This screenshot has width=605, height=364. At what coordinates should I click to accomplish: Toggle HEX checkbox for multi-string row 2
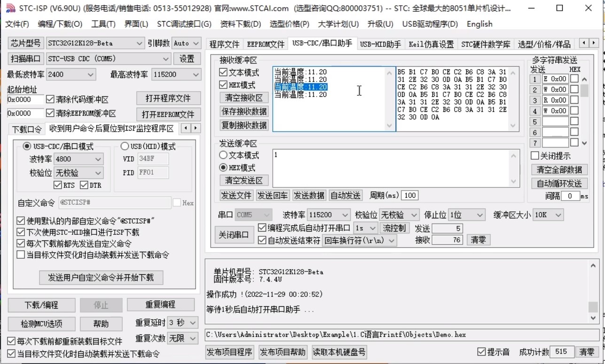(574, 89)
